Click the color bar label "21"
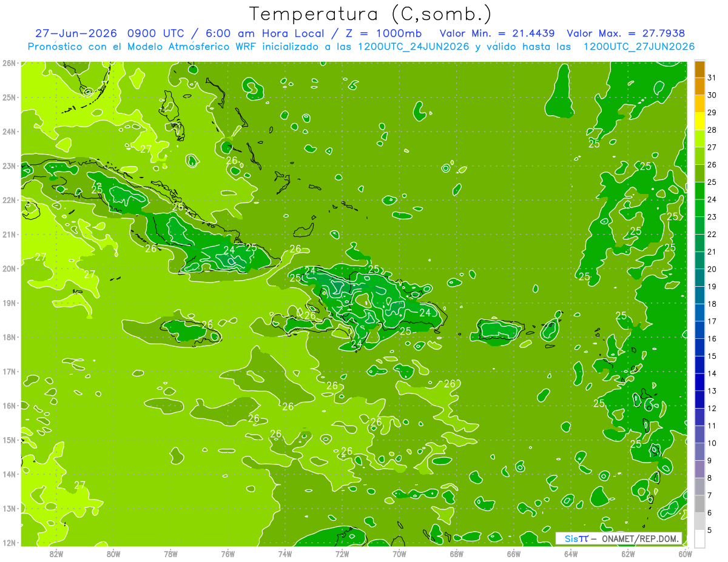 (712, 252)
